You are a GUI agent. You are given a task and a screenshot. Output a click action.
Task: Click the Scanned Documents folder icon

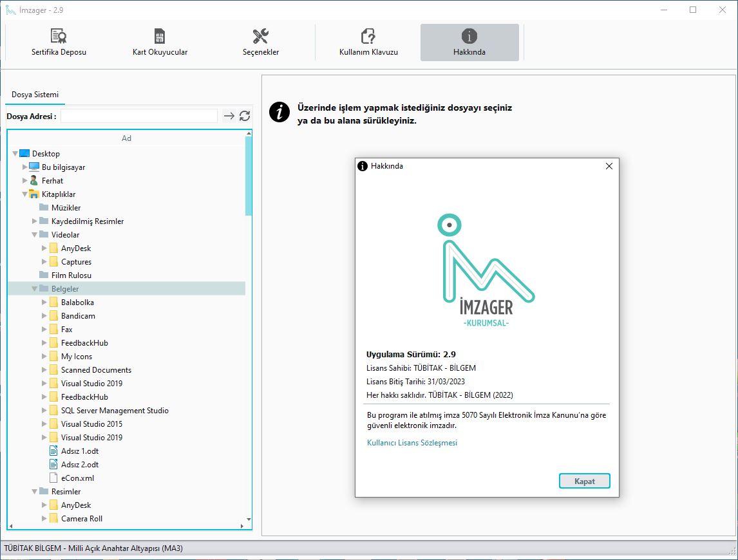tap(53, 370)
